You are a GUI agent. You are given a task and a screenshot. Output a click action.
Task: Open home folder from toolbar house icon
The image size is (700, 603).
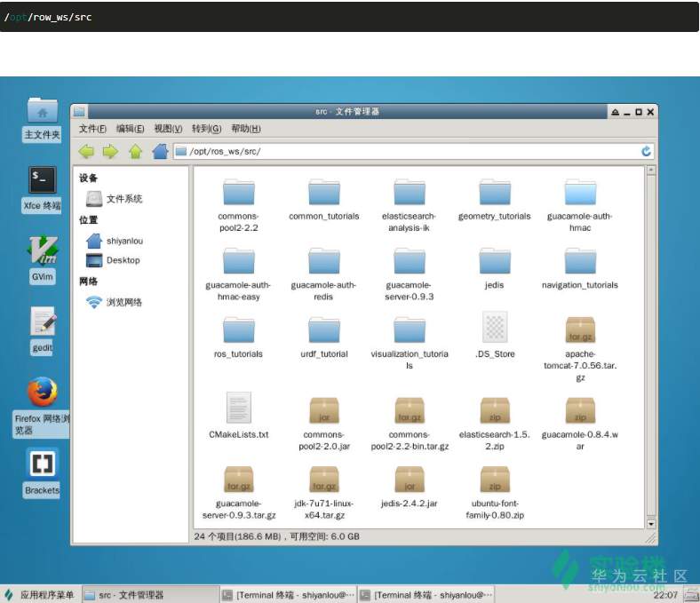pyautogui.click(x=160, y=152)
